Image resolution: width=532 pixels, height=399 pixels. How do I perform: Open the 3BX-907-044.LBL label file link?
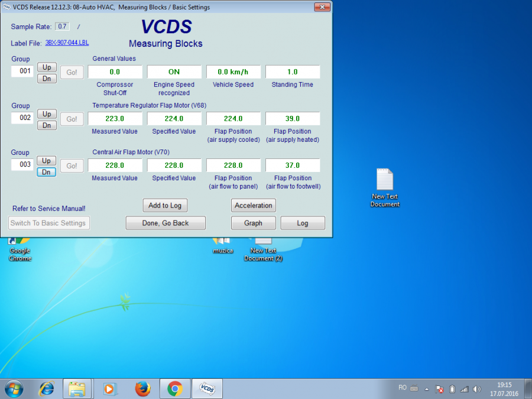point(67,43)
